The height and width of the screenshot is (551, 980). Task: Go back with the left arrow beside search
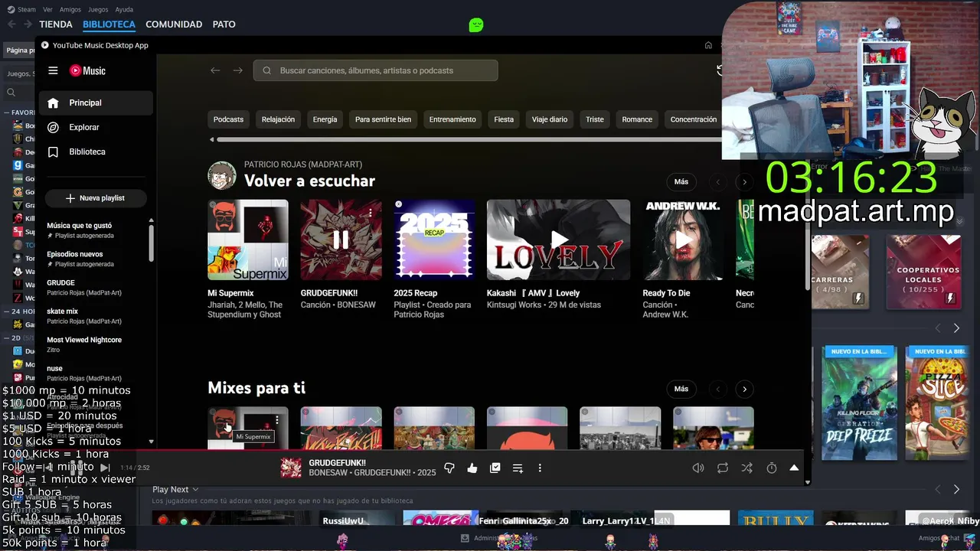pyautogui.click(x=215, y=70)
